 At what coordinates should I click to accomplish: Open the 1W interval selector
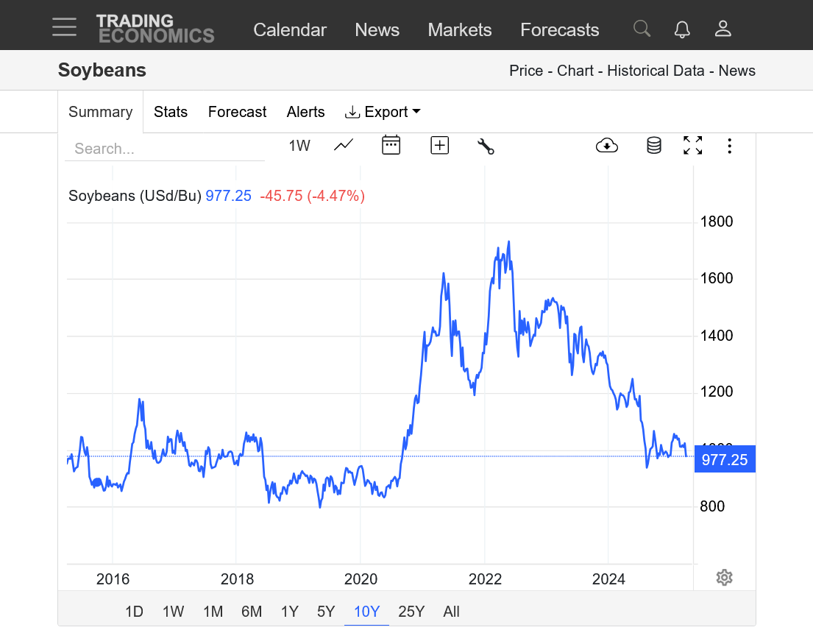pos(299,146)
